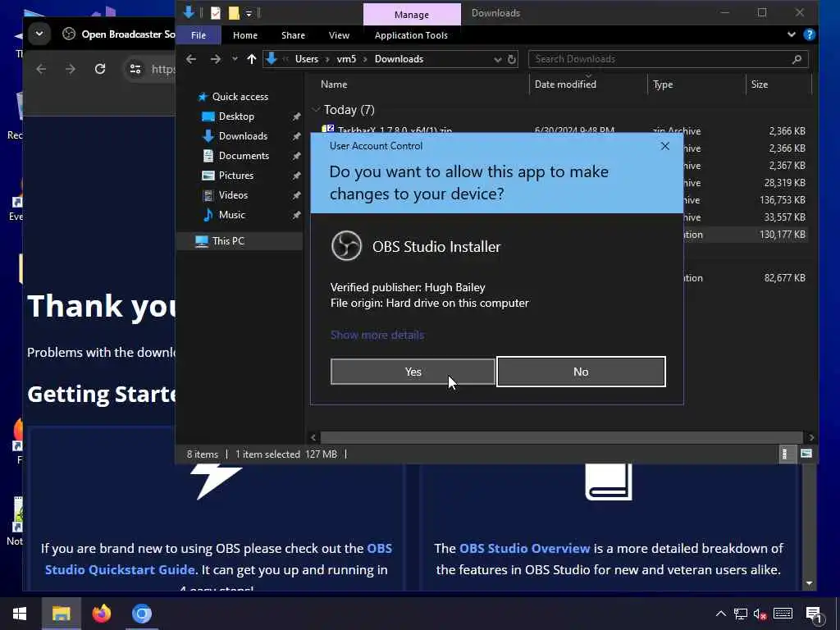Select the file sized 82,677 KB
The width and height of the screenshot is (840, 630).
click(784, 278)
